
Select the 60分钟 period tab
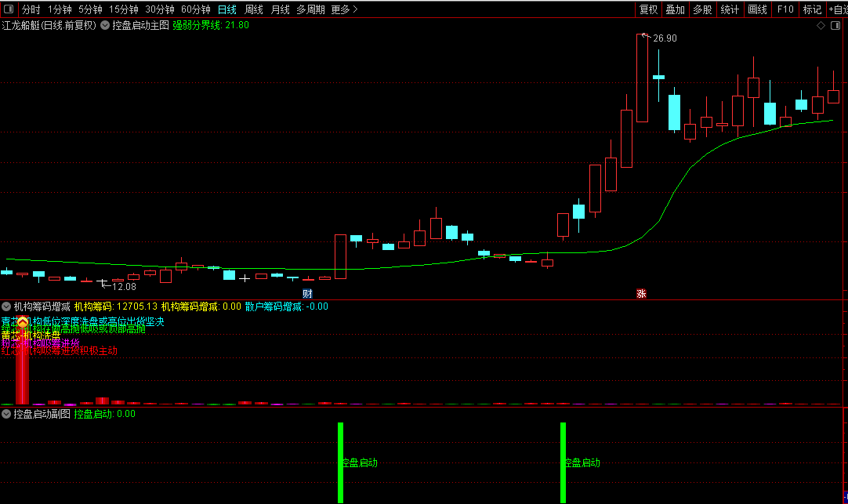point(196,9)
